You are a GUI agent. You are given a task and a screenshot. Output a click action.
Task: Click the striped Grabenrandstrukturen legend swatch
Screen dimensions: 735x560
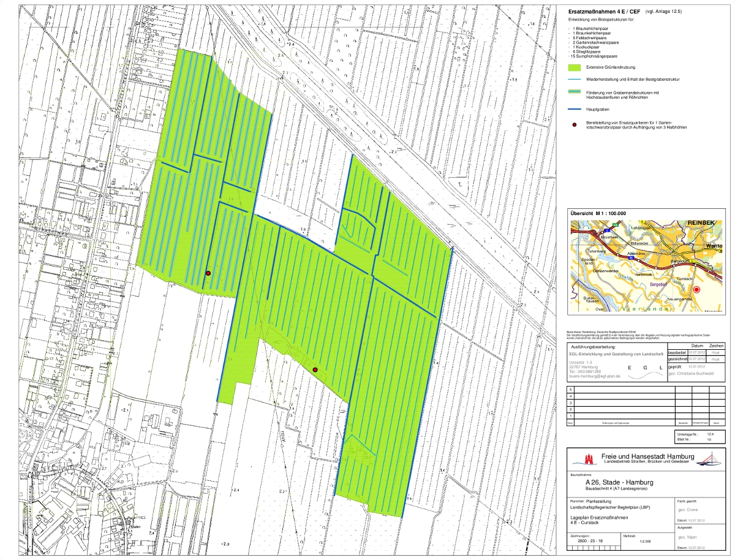pyautogui.click(x=575, y=93)
